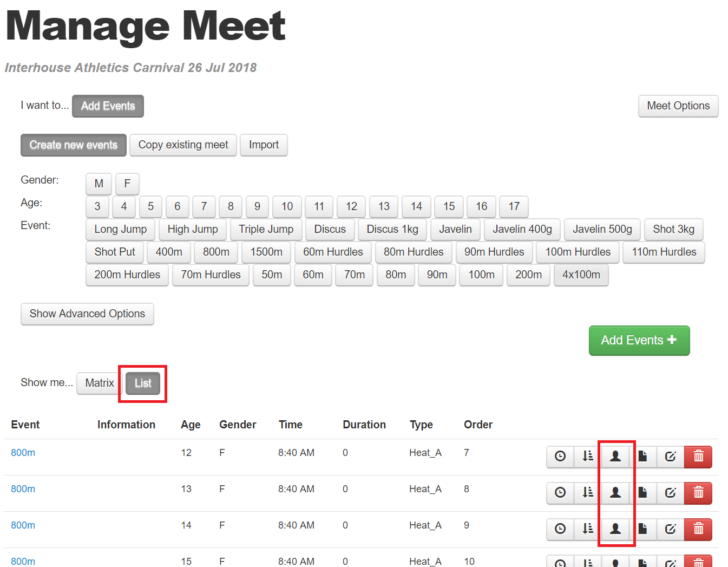Delete the age 14 800m event
Image resolution: width=728 pixels, height=567 pixels.
[x=698, y=529]
